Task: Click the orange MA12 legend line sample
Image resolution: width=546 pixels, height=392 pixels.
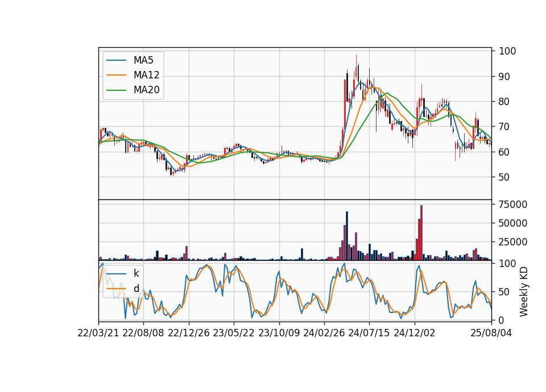Action: 116,75
